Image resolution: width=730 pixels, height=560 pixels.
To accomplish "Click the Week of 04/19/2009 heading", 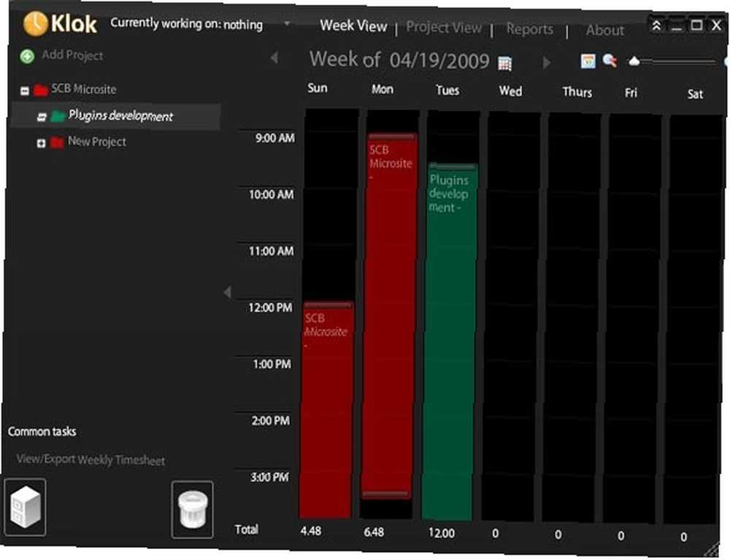I will 399,60.
